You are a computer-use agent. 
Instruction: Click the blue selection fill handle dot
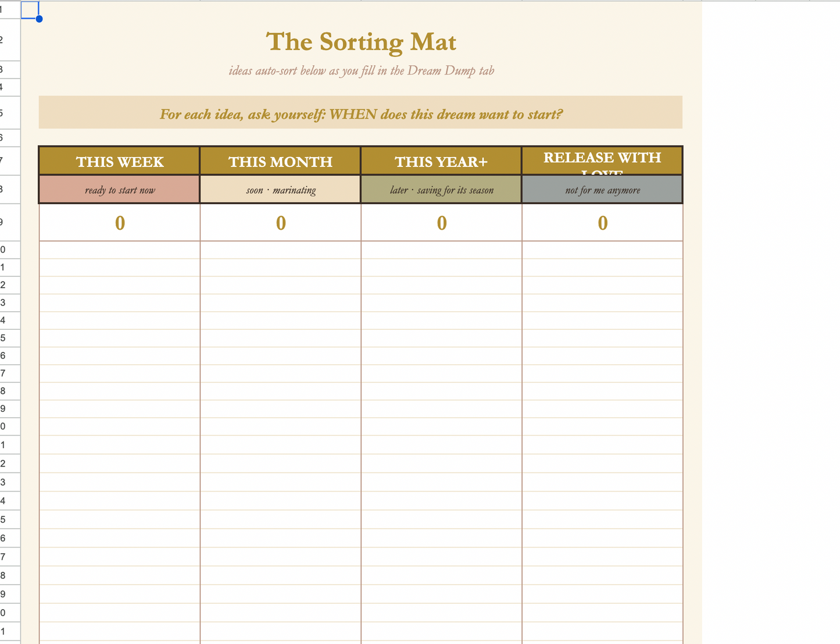[39, 19]
